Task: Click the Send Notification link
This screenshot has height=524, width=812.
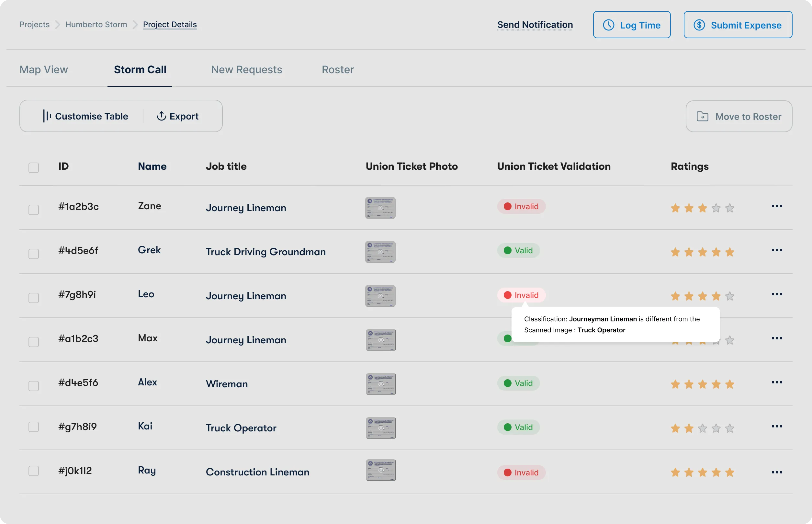Action: (535, 25)
